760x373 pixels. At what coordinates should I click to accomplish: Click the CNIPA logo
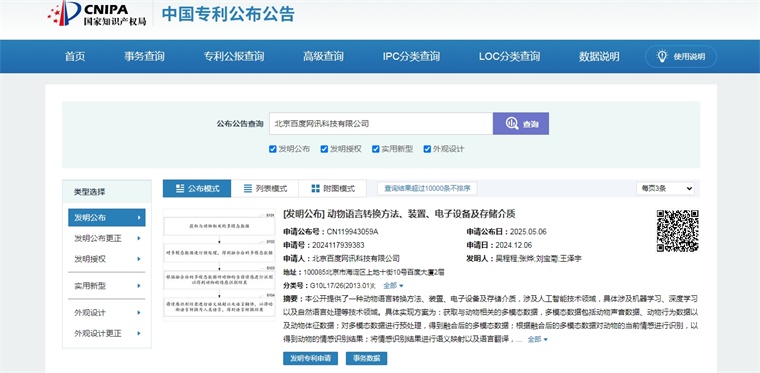[x=97, y=14]
